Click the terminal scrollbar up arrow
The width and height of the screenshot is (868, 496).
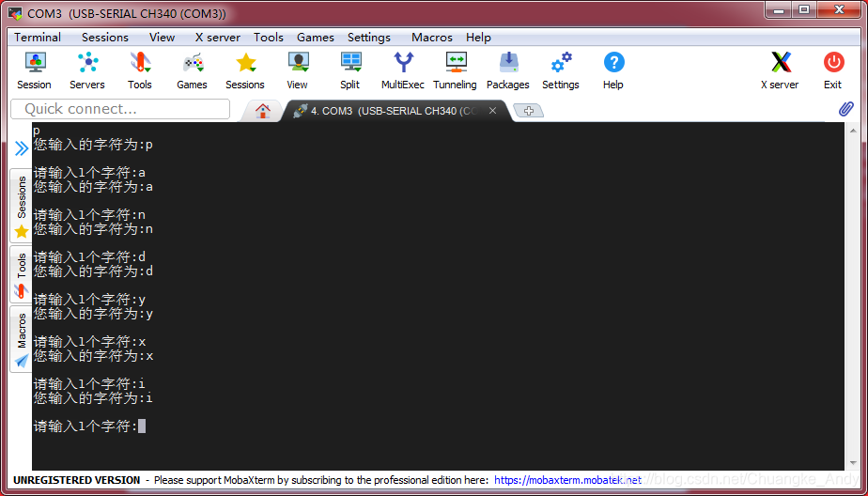click(853, 130)
